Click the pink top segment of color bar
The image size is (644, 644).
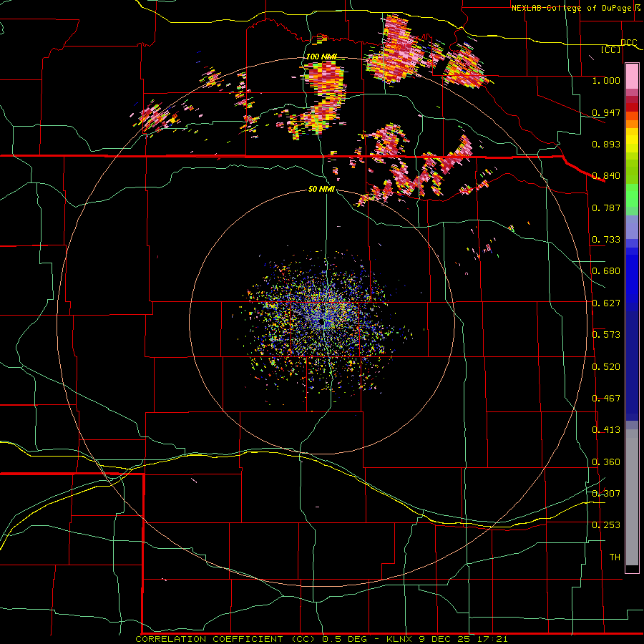632,77
